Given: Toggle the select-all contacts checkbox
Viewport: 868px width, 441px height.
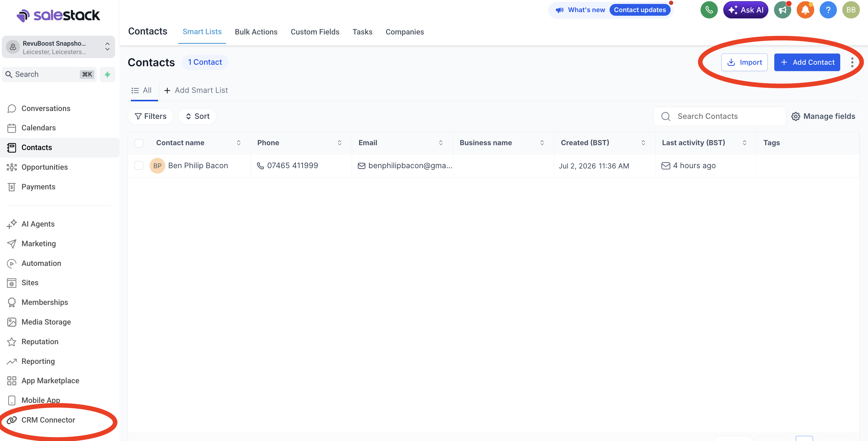Looking at the screenshot, I should [139, 143].
